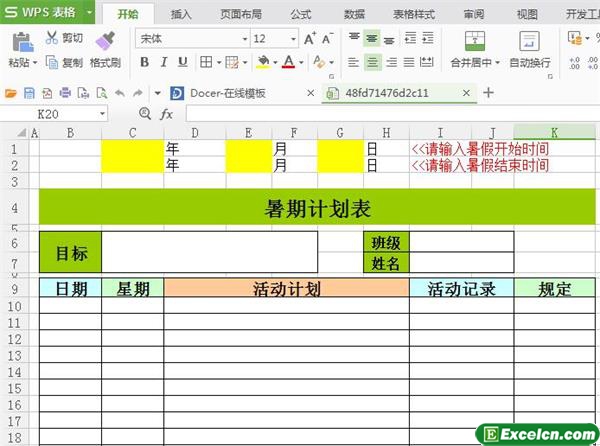Open the font size dropdown 12
Image resolution: width=600 pixels, height=446 pixels.
(x=293, y=39)
